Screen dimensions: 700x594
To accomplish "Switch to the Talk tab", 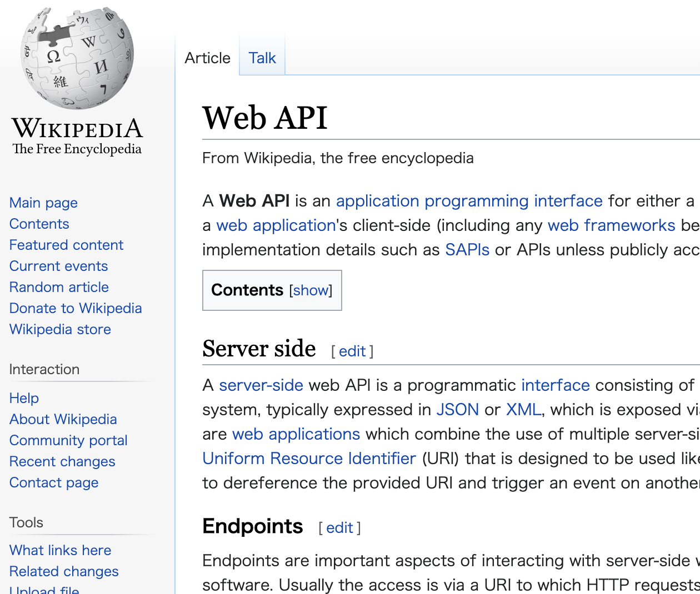I will coord(262,58).
